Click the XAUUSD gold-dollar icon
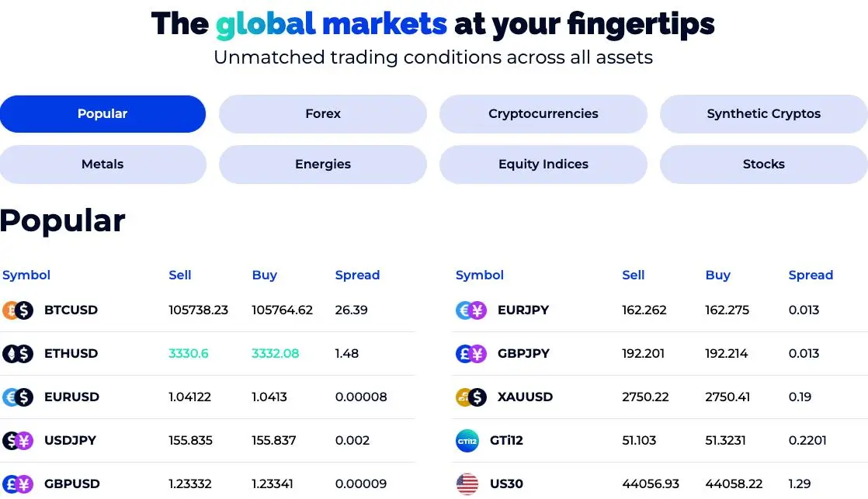Screen dimensions: 868x499 click(x=471, y=397)
